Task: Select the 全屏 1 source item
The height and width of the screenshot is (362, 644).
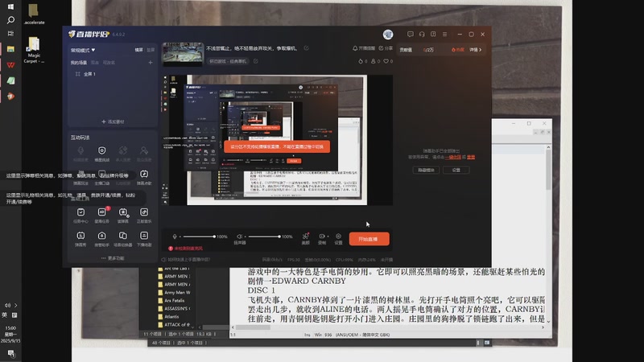Action: pyautogui.click(x=85, y=74)
